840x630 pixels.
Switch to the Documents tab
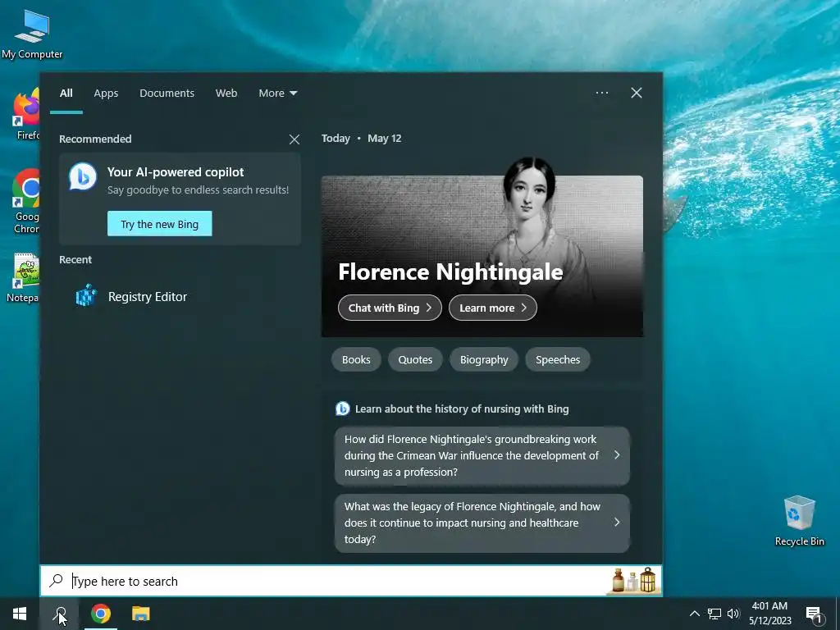pos(167,94)
